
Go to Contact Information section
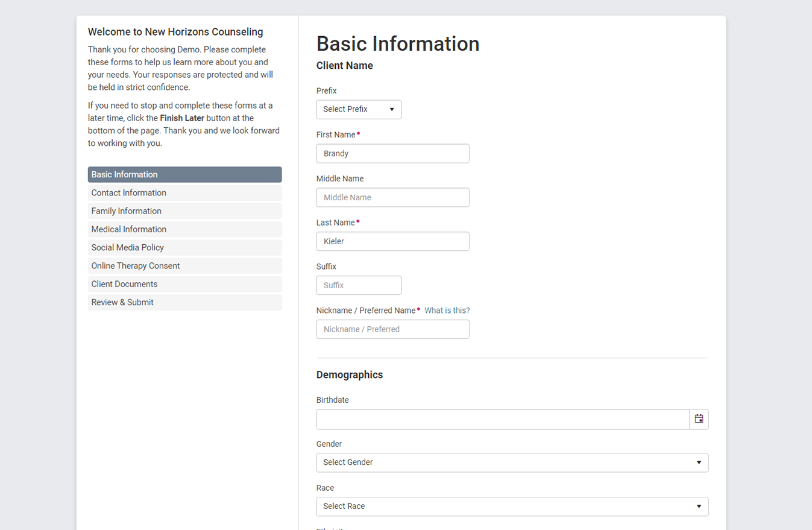pyautogui.click(x=184, y=193)
